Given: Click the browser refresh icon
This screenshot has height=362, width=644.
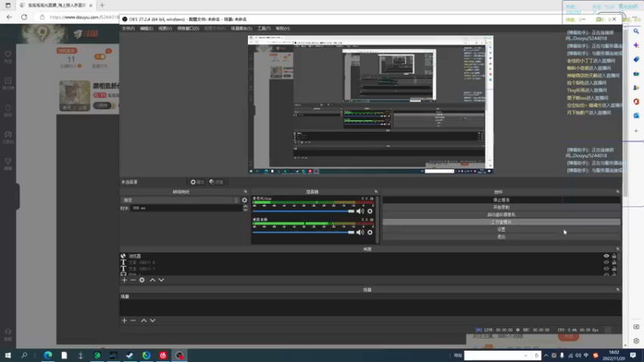Looking at the screenshot, I should [x=24, y=17].
